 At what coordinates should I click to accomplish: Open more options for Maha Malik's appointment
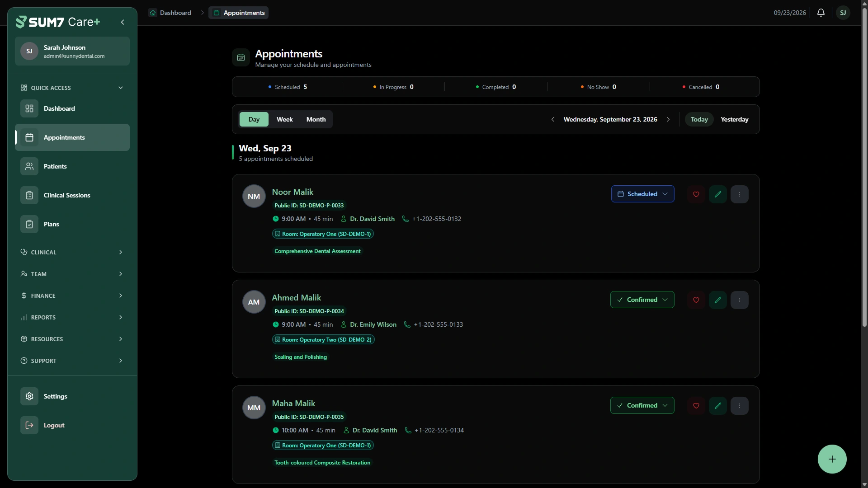[740, 406]
